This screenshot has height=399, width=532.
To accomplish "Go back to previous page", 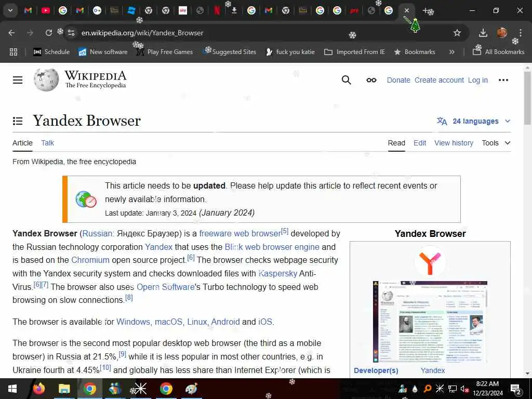I will point(11,33).
